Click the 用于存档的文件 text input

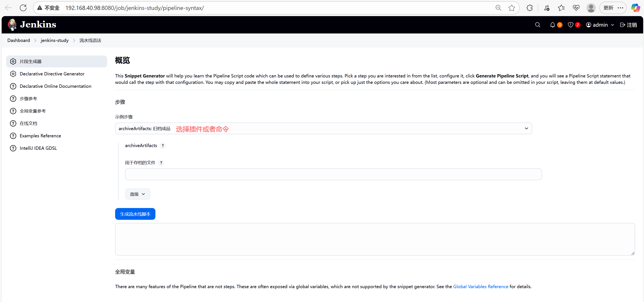(333, 174)
